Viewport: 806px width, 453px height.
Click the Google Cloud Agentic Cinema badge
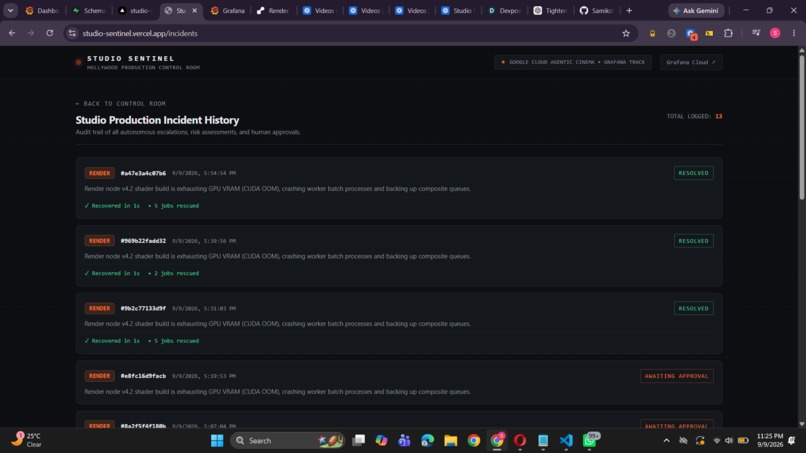point(573,62)
